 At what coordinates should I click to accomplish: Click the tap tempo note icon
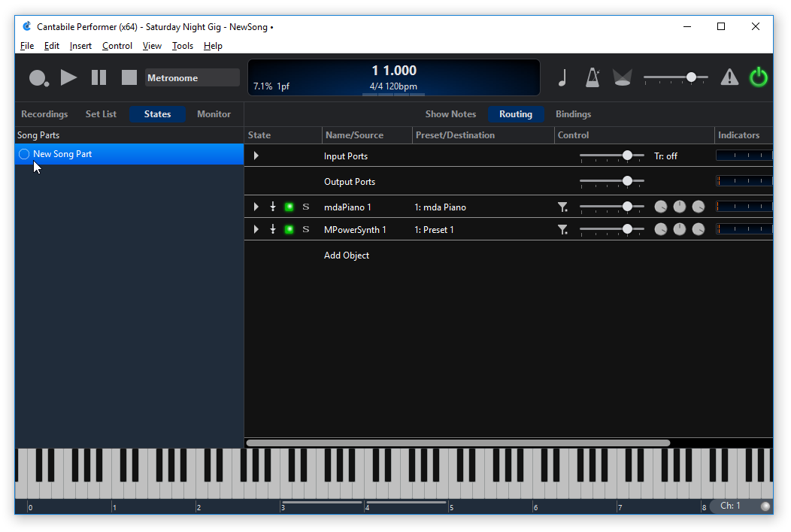[562, 77]
